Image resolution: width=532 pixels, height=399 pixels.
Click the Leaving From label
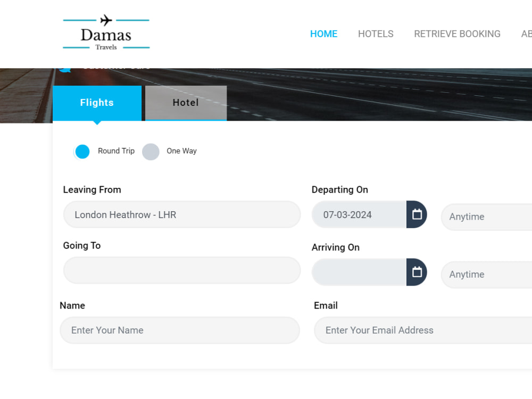pos(92,190)
